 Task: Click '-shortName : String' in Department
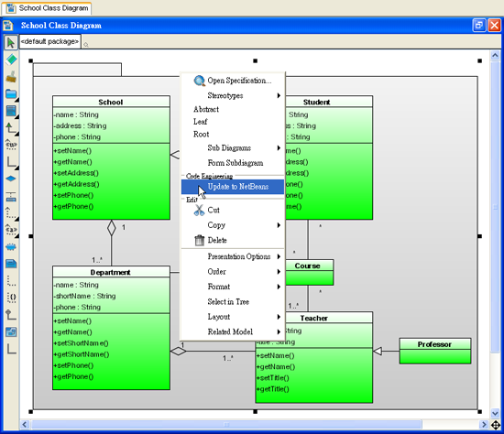[x=85, y=296]
